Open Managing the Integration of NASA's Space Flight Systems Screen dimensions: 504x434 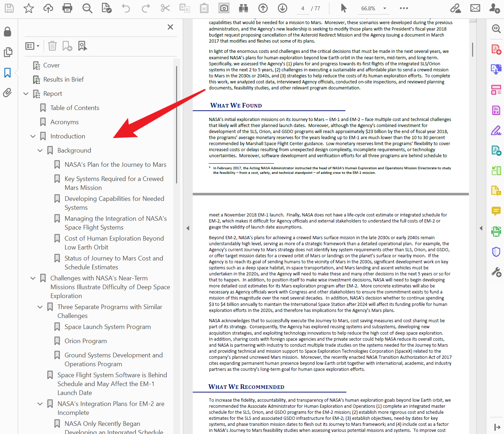tap(116, 223)
